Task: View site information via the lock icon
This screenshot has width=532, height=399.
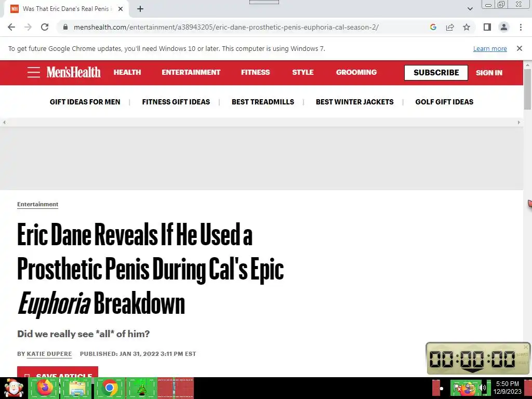Action: (65, 27)
